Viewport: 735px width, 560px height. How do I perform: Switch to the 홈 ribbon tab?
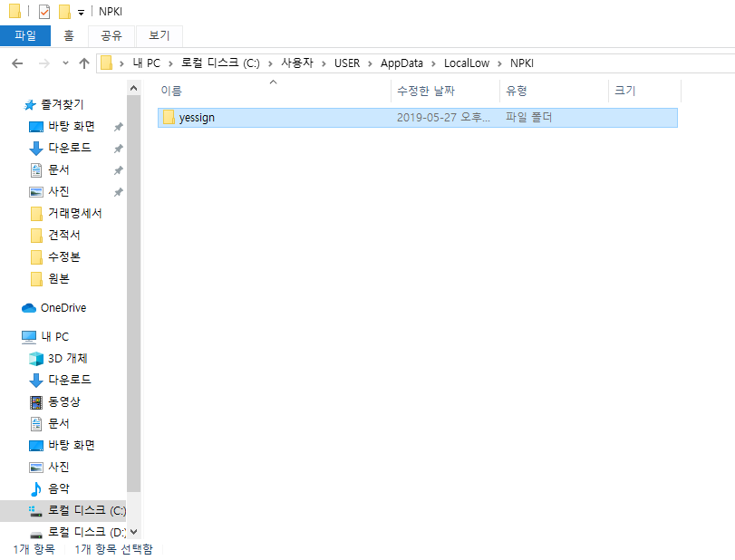coord(69,35)
